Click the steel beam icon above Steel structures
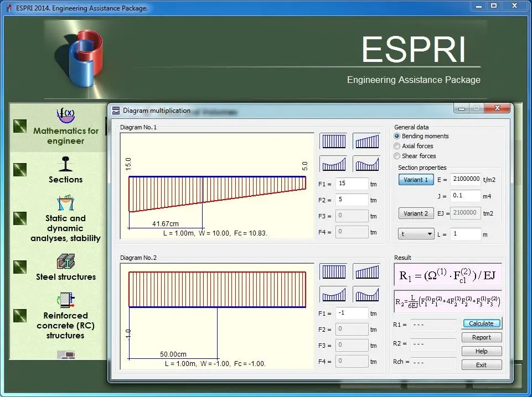The height and width of the screenshot is (397, 532). (65, 261)
